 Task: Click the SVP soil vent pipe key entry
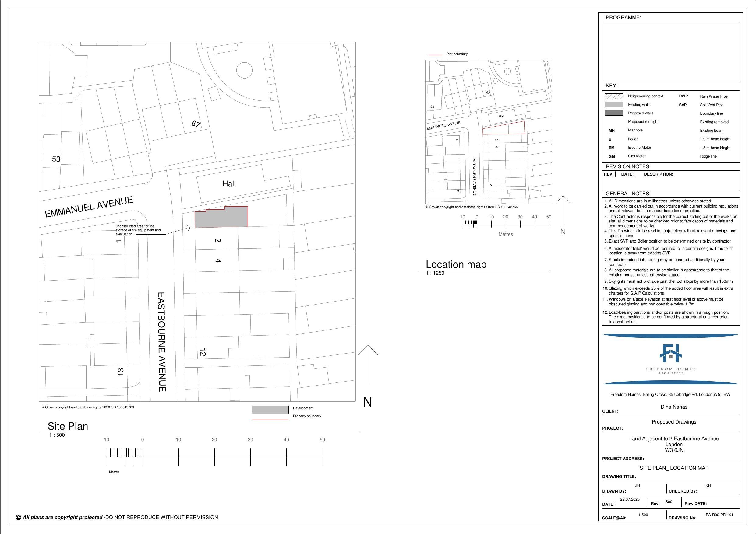pyautogui.click(x=683, y=105)
